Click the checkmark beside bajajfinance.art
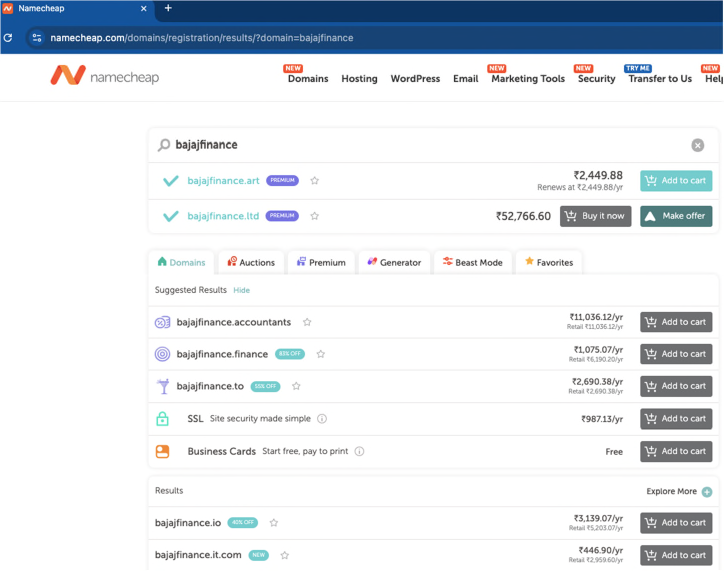The height and width of the screenshot is (571, 724). pyautogui.click(x=171, y=180)
